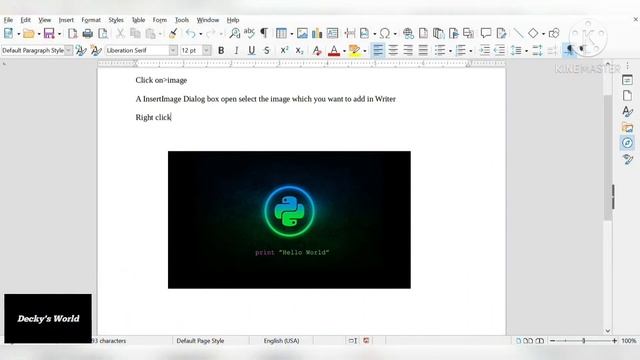Toggle Superscript formatting
640x360 pixels.
[x=284, y=50]
